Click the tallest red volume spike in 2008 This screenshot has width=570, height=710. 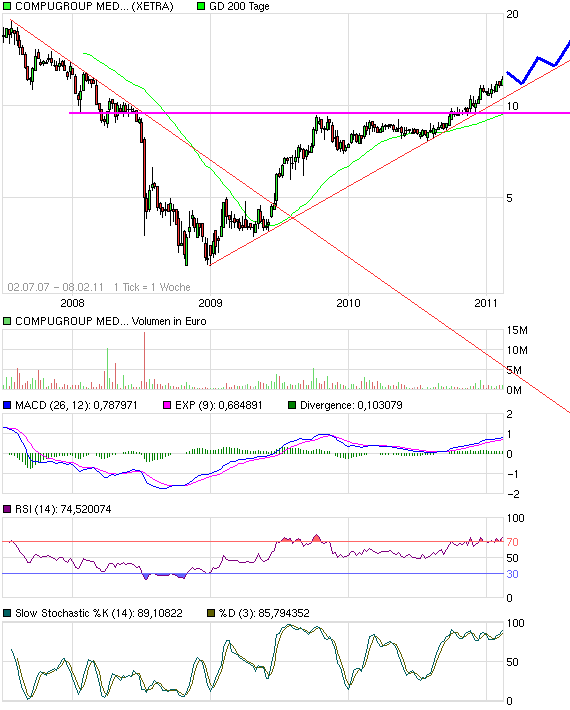144,361
